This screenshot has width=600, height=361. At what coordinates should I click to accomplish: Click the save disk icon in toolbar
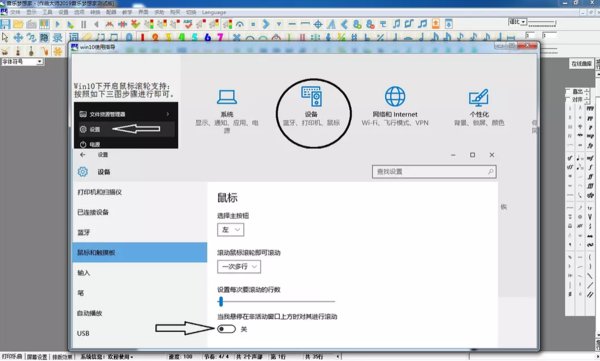tap(5, 24)
